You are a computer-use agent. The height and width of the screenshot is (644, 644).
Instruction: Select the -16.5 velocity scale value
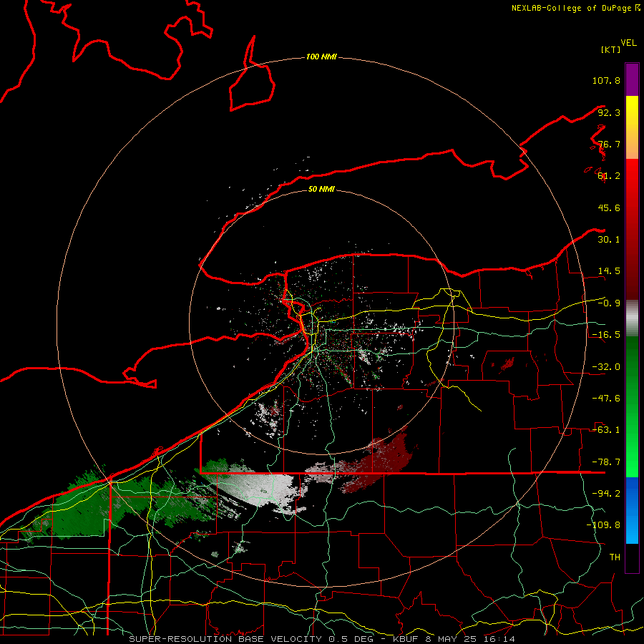coord(606,335)
